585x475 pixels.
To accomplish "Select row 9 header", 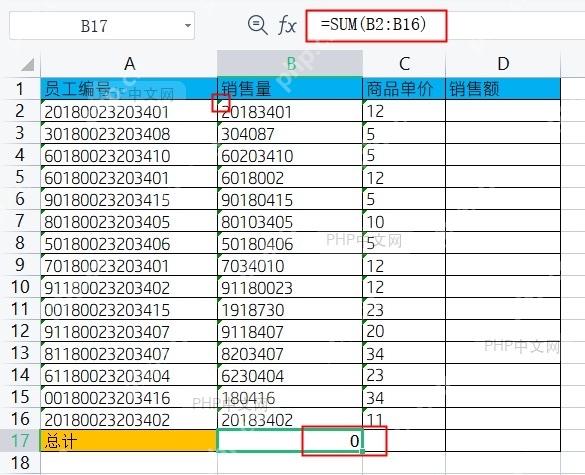I will click(20, 265).
